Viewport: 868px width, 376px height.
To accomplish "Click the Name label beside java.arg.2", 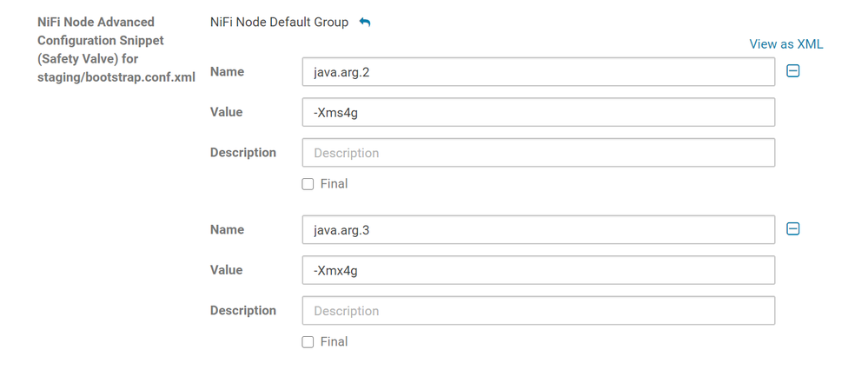I will 227,72.
